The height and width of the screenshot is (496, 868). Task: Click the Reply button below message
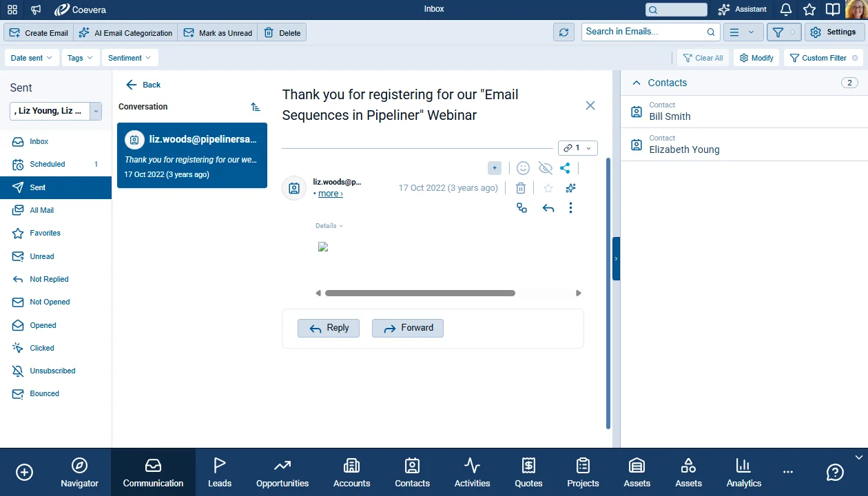[x=329, y=328]
